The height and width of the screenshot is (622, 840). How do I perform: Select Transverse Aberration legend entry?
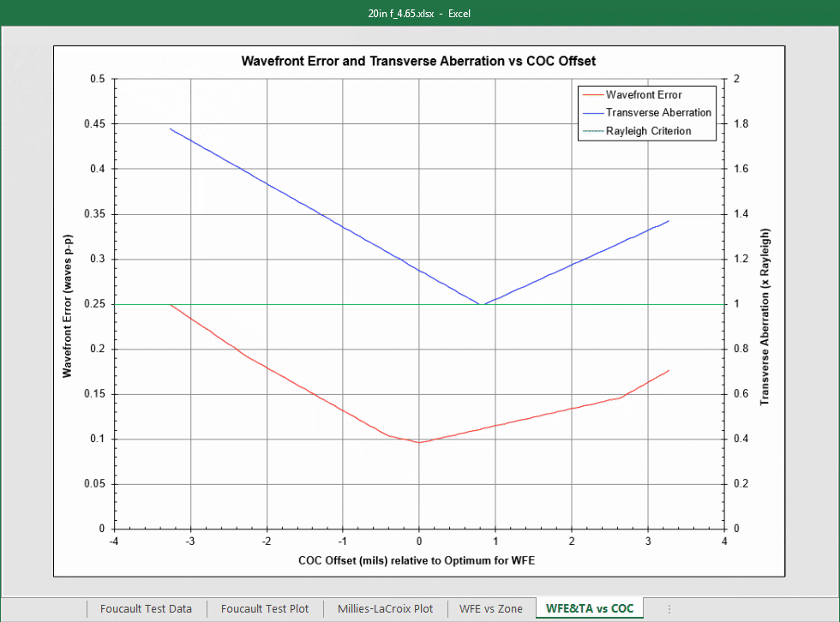(x=658, y=112)
